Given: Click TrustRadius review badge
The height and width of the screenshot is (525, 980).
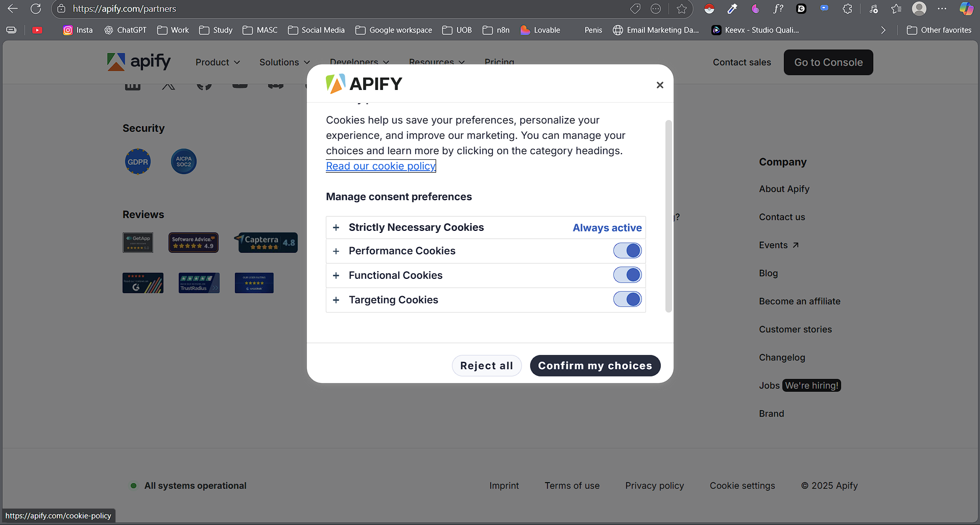Looking at the screenshot, I should pos(199,283).
